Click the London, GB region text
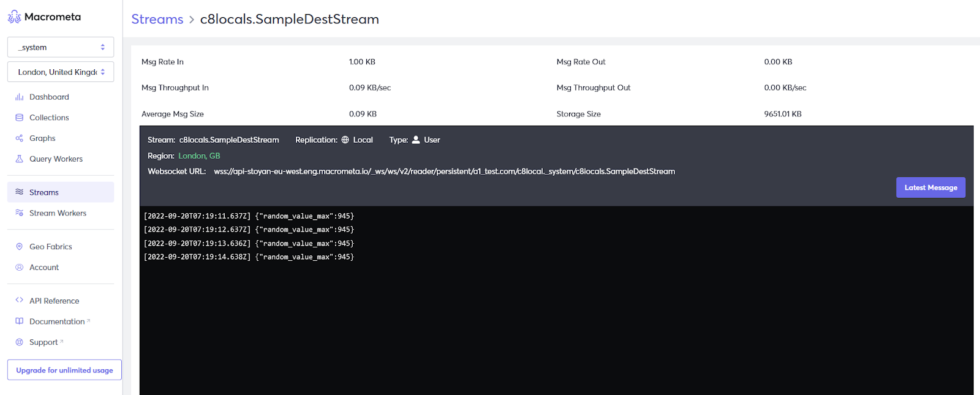Image resolution: width=980 pixels, height=395 pixels. pyautogui.click(x=199, y=156)
